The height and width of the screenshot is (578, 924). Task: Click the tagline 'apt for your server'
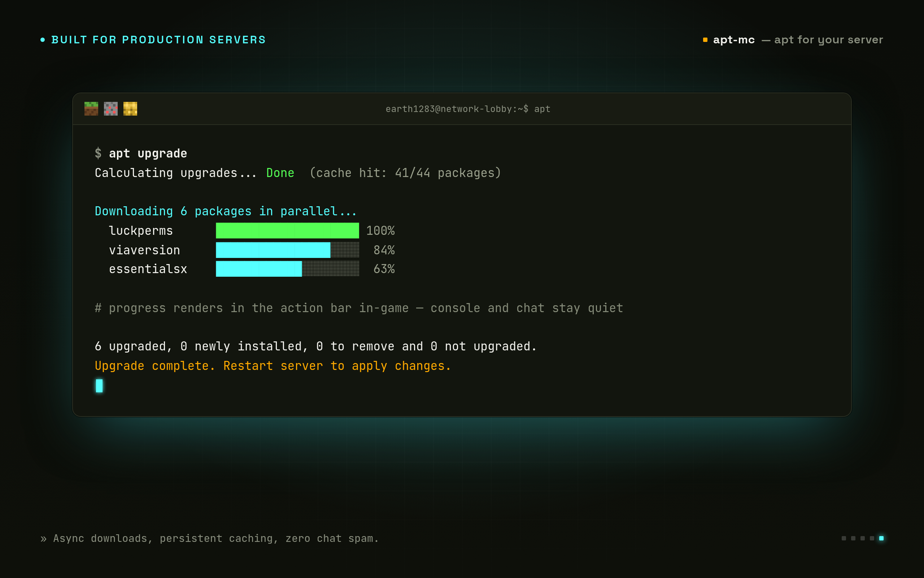[x=829, y=40]
